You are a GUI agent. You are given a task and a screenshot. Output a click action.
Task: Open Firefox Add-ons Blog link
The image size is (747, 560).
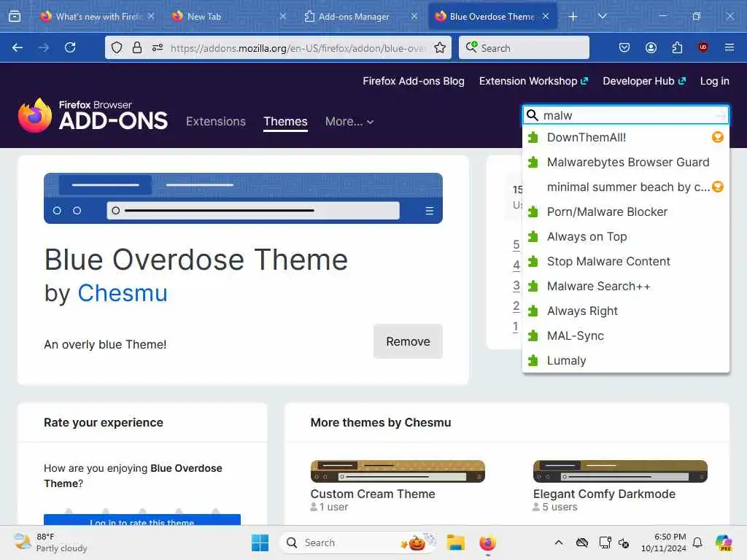tap(414, 81)
